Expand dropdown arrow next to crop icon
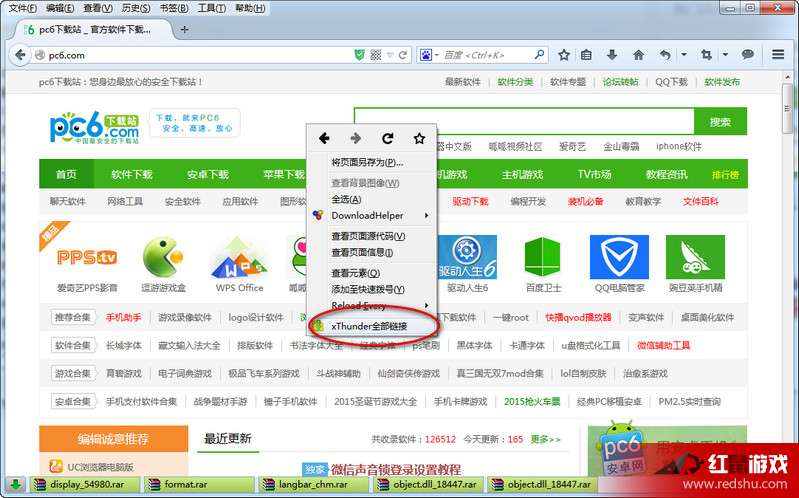The height and width of the screenshot is (498, 799). [725, 55]
